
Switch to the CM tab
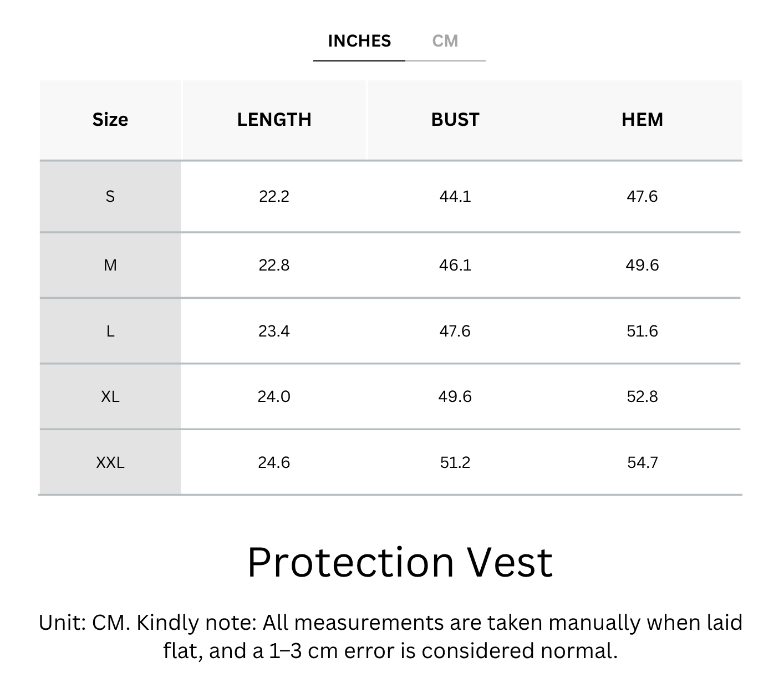click(x=445, y=41)
